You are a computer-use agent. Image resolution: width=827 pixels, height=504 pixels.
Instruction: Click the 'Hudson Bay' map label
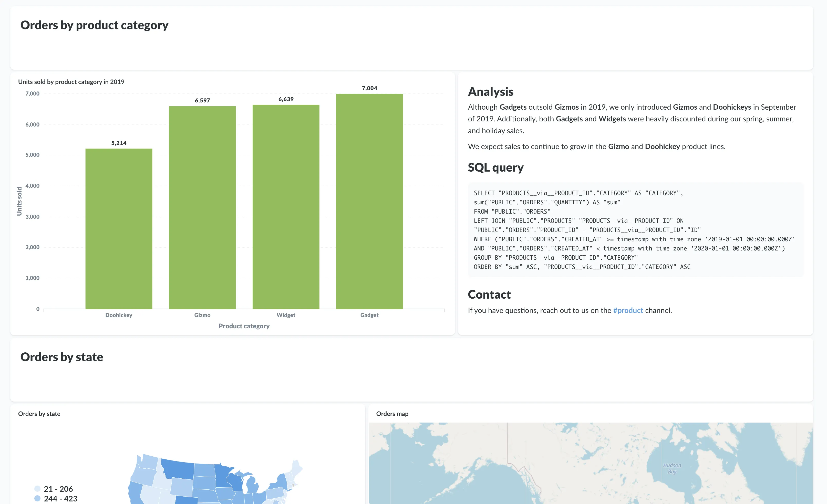(672, 468)
